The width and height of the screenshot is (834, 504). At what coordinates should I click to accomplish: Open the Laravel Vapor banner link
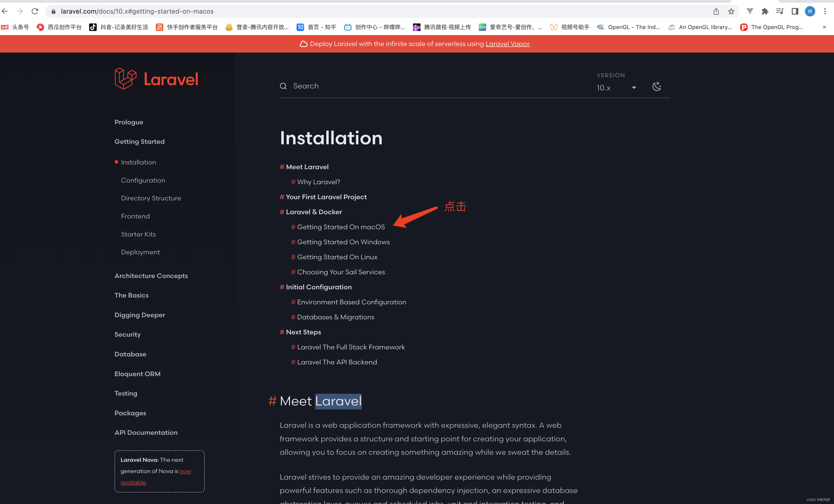pos(507,44)
